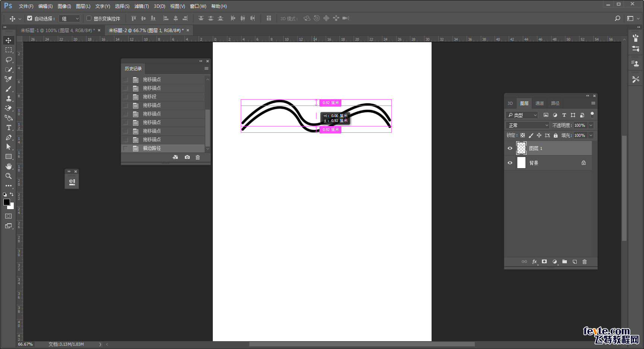The height and width of the screenshot is (349, 644).
Task: Select the Paint Bucket tool
Action: coord(9,118)
